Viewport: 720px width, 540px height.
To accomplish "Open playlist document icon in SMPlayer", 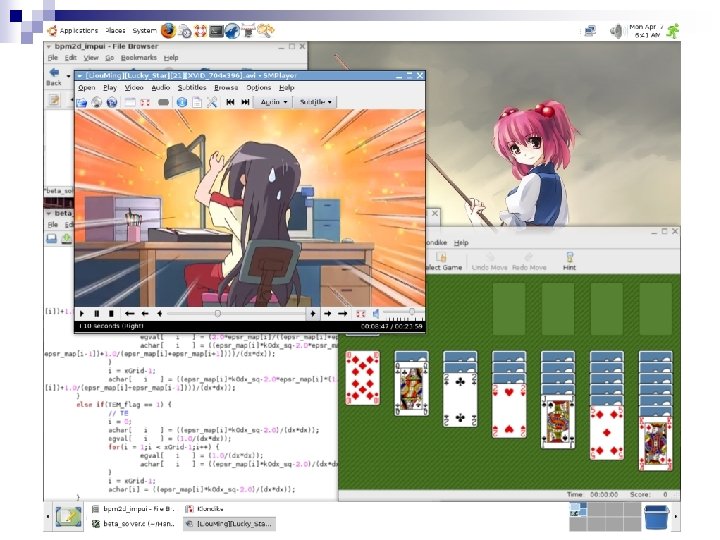I will tap(197, 102).
